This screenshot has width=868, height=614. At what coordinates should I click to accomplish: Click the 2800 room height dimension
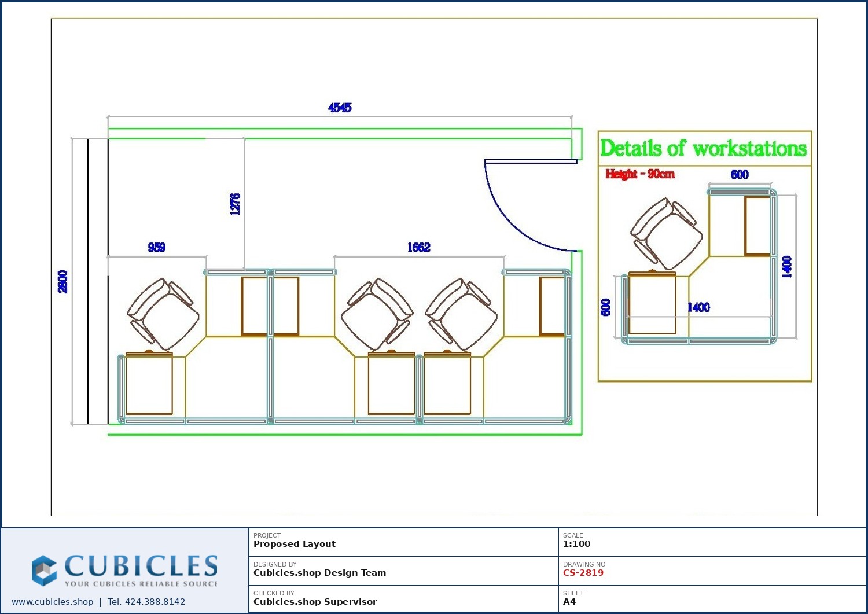(62, 282)
